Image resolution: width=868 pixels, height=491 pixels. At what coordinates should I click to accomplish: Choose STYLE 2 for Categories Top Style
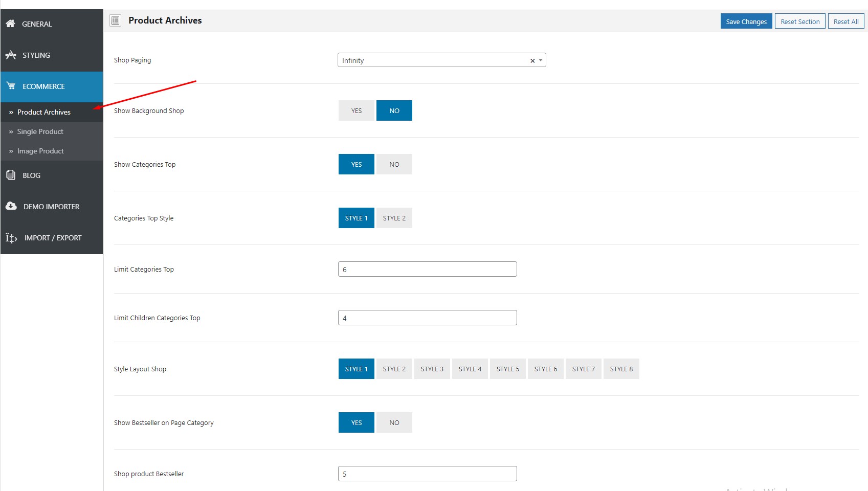[394, 218]
